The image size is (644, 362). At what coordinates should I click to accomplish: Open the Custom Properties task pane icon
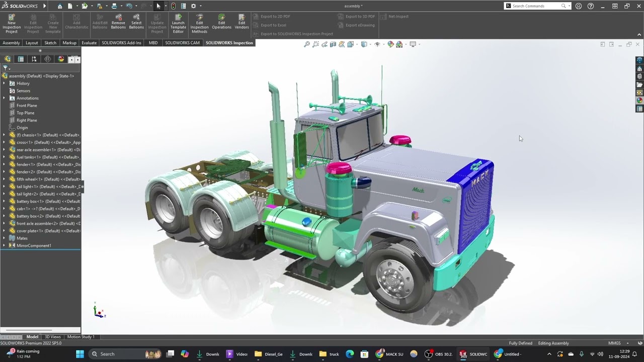point(639,109)
